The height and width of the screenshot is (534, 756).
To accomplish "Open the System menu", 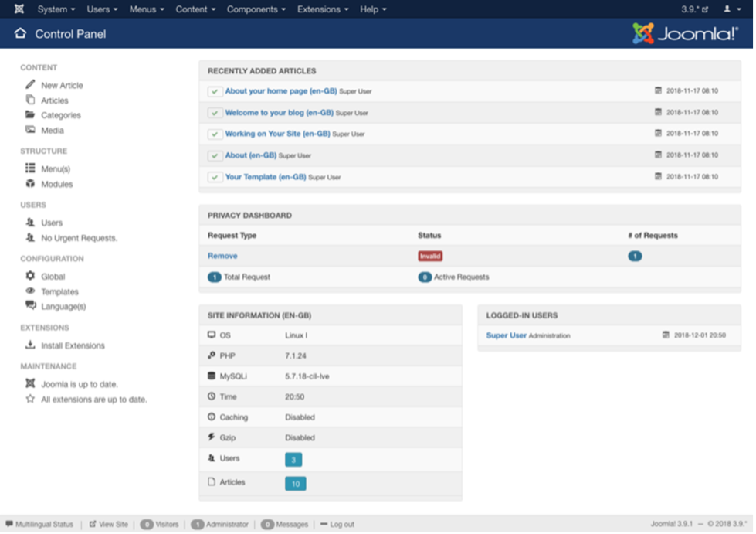I will 54,9.
